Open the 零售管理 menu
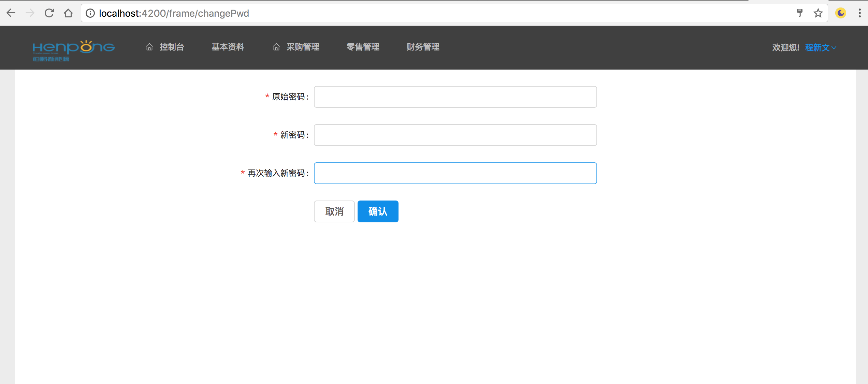 pyautogui.click(x=363, y=47)
